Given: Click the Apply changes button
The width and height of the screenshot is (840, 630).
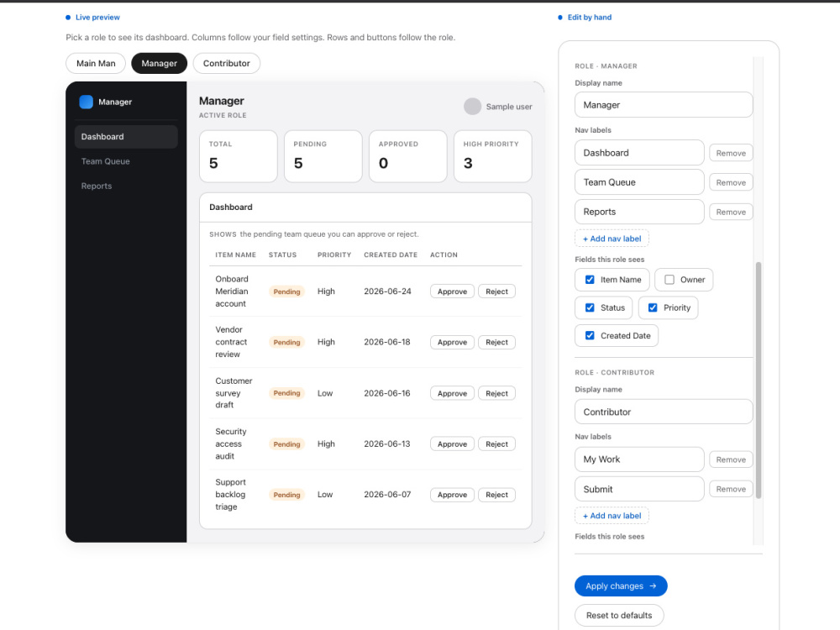Looking at the screenshot, I should [x=621, y=586].
